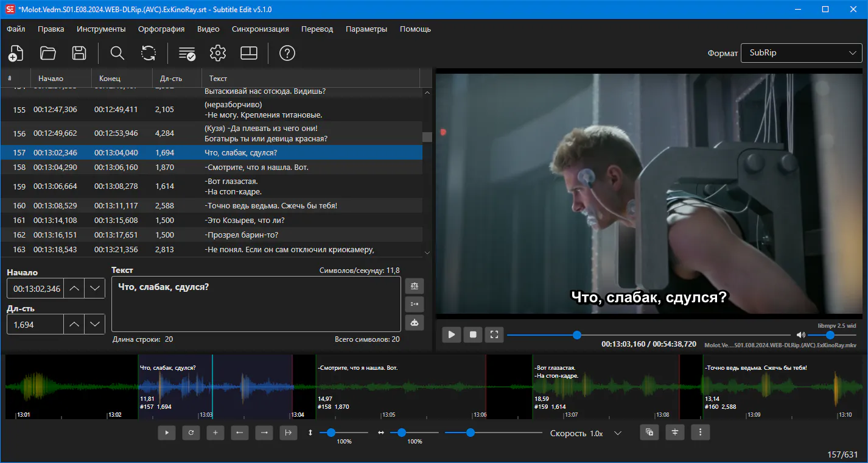Viewport: 868px width, 463px height.
Task: Click inside the Текст subtitle edit box
Action: tap(256, 304)
